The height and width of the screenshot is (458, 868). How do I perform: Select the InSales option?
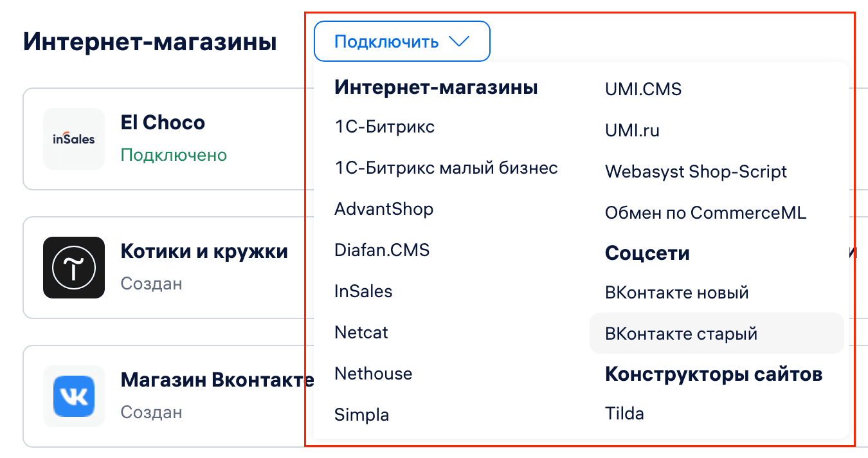click(363, 291)
